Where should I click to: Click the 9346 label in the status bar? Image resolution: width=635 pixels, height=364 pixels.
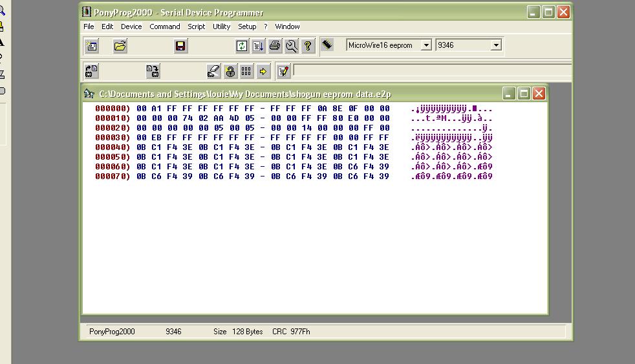[x=173, y=332]
